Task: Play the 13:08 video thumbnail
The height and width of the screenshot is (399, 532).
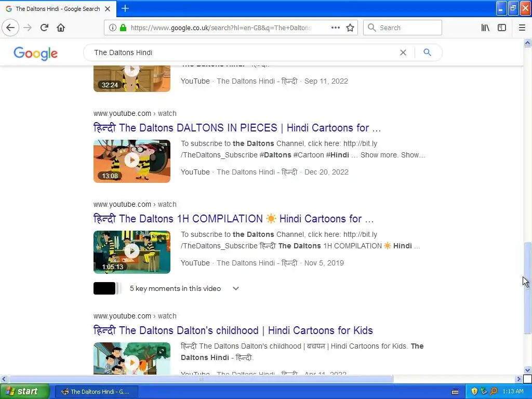Action: [132, 161]
